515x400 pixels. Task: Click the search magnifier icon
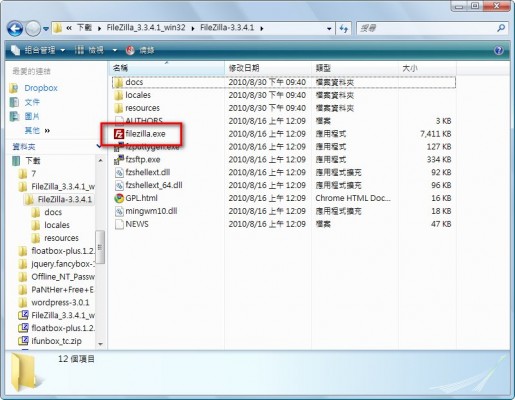[x=501, y=28]
